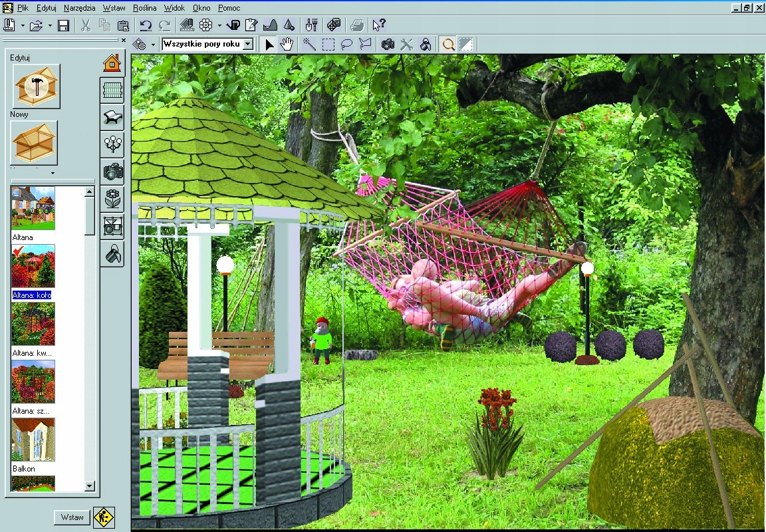Viewport: 766px width, 532px height.
Task: Click the Open folder toolbar icon
Action: [x=36, y=25]
